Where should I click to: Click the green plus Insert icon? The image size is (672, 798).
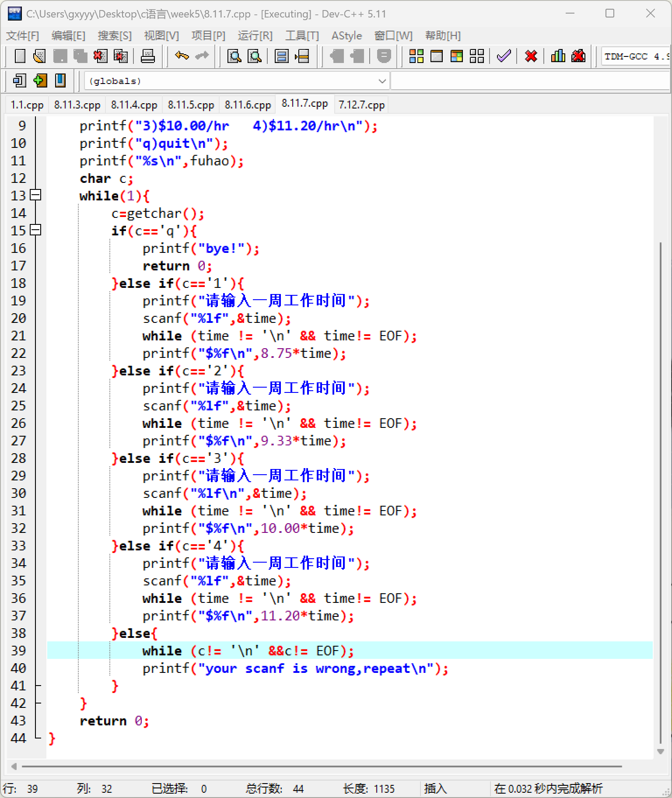tap(40, 80)
